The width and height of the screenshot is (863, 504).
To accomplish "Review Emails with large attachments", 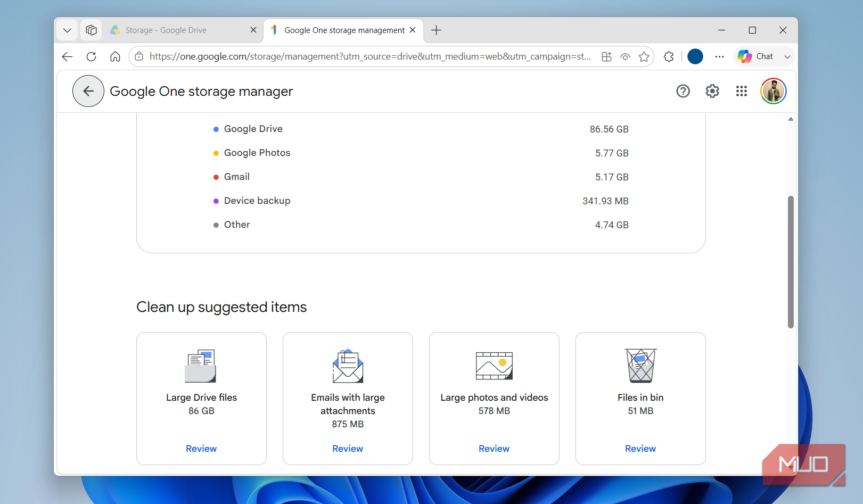I will [x=348, y=449].
